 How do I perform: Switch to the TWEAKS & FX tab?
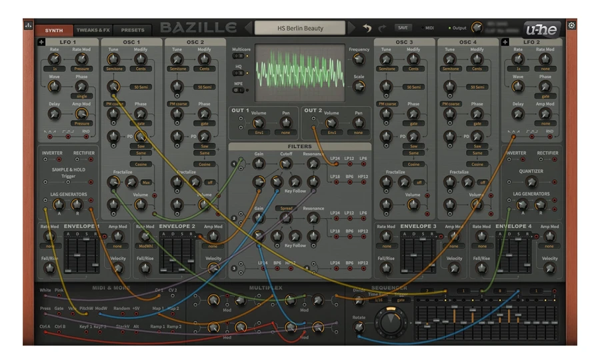click(93, 30)
